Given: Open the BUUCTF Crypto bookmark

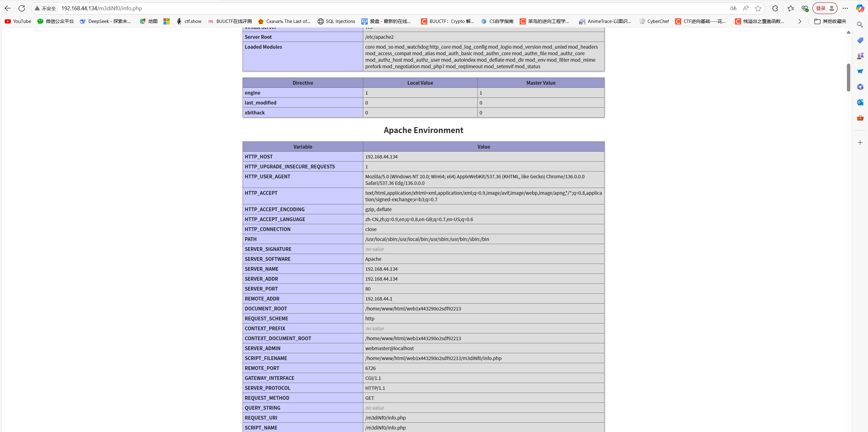Looking at the screenshot, I should click(x=447, y=21).
